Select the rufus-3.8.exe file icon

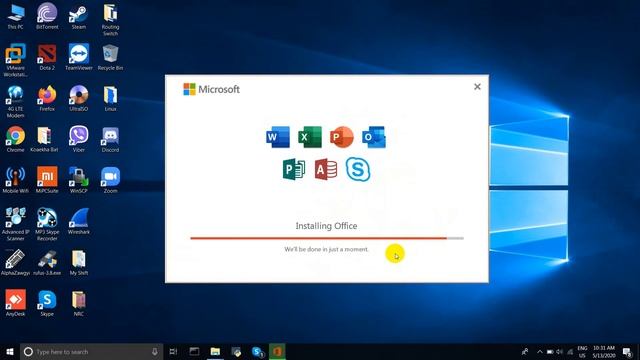[47, 262]
